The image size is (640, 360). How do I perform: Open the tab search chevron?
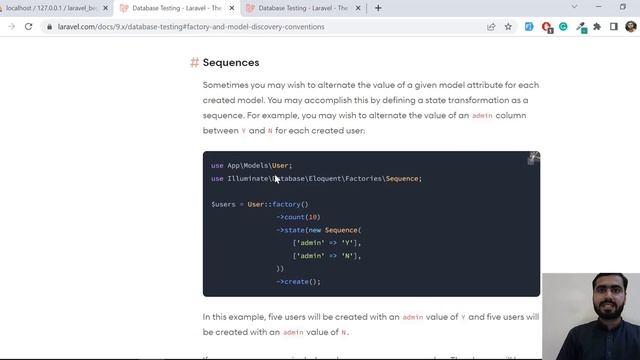pos(574,7)
